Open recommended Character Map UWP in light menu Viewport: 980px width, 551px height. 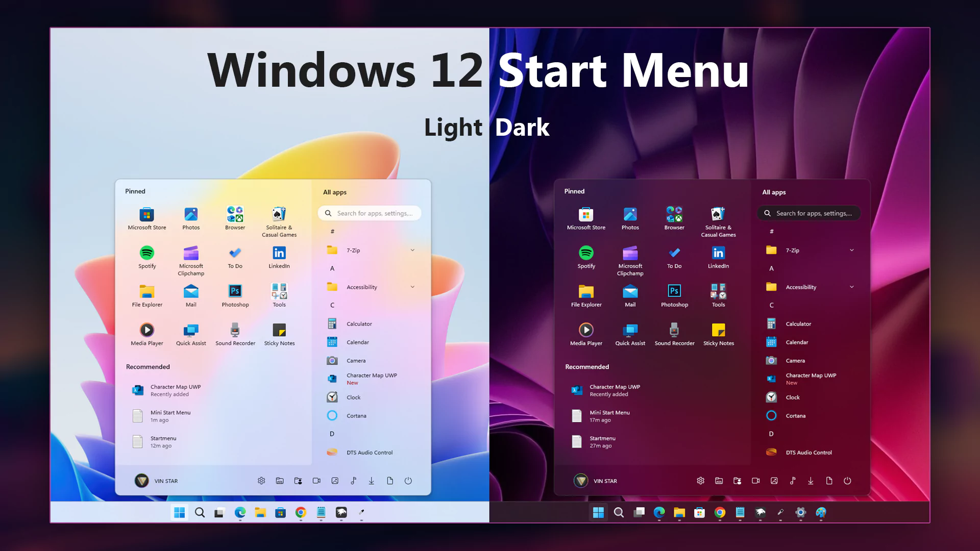166,390
